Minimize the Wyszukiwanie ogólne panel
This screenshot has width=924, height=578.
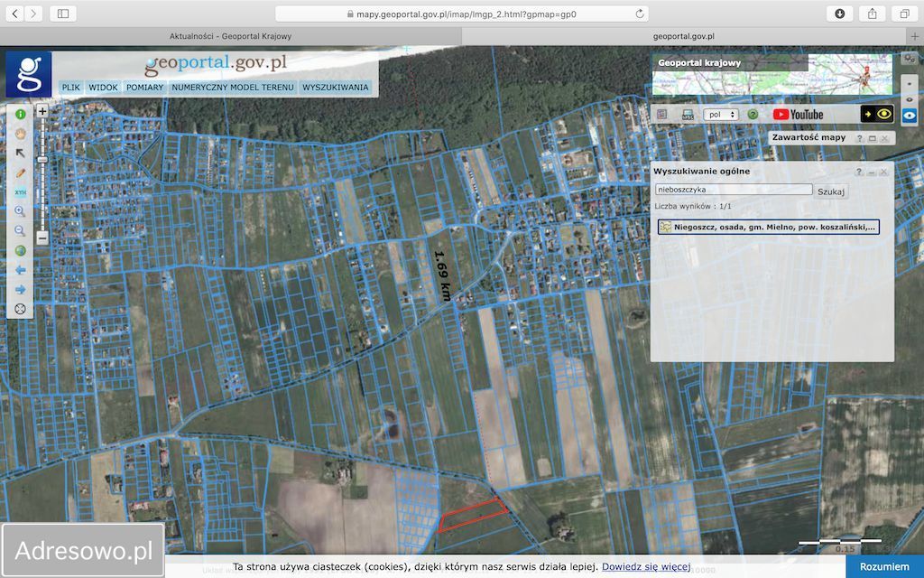click(872, 172)
